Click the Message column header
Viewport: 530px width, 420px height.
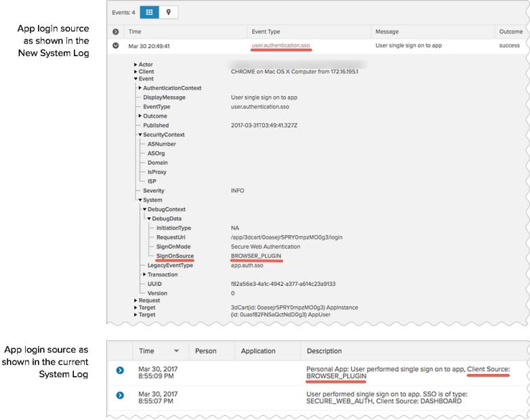[x=387, y=32]
